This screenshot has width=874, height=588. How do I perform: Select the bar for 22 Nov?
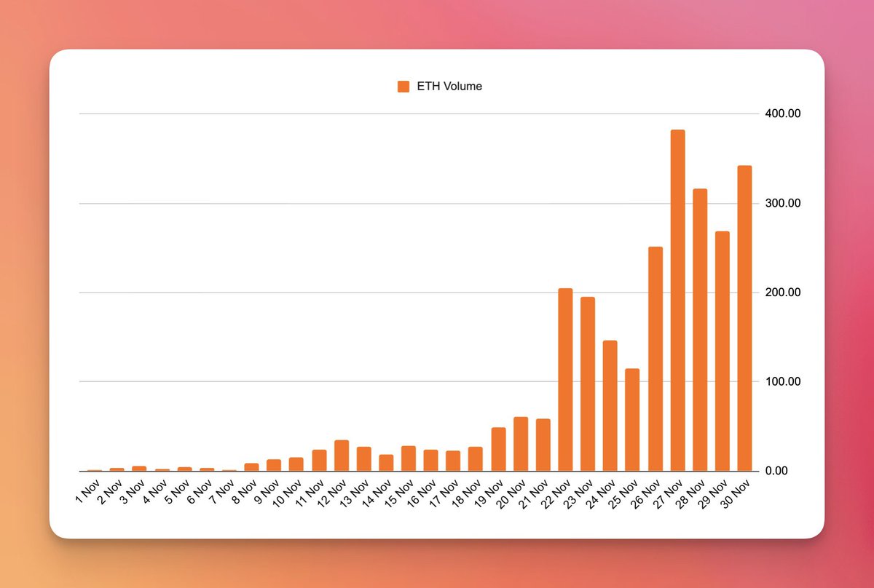[565, 380]
